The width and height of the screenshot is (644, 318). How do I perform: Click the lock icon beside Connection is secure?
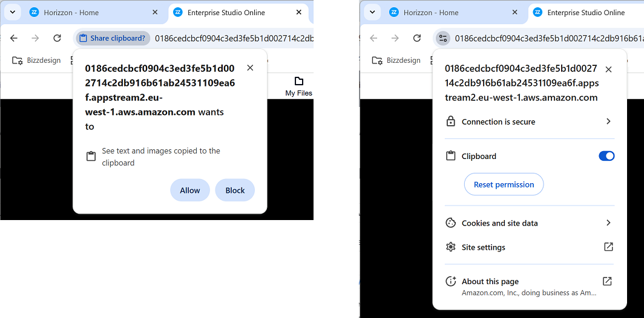click(450, 122)
